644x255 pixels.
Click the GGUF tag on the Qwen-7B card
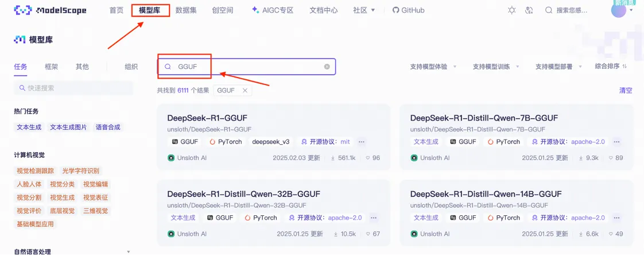[463, 142]
